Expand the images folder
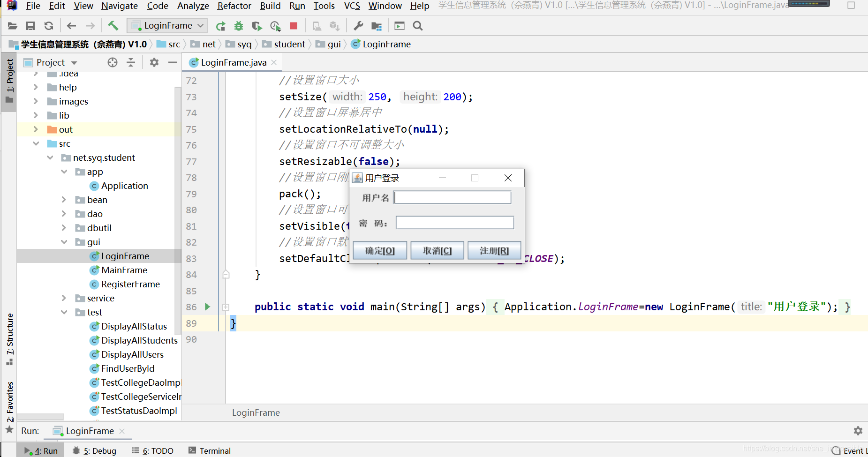868x457 pixels. pyautogui.click(x=36, y=101)
